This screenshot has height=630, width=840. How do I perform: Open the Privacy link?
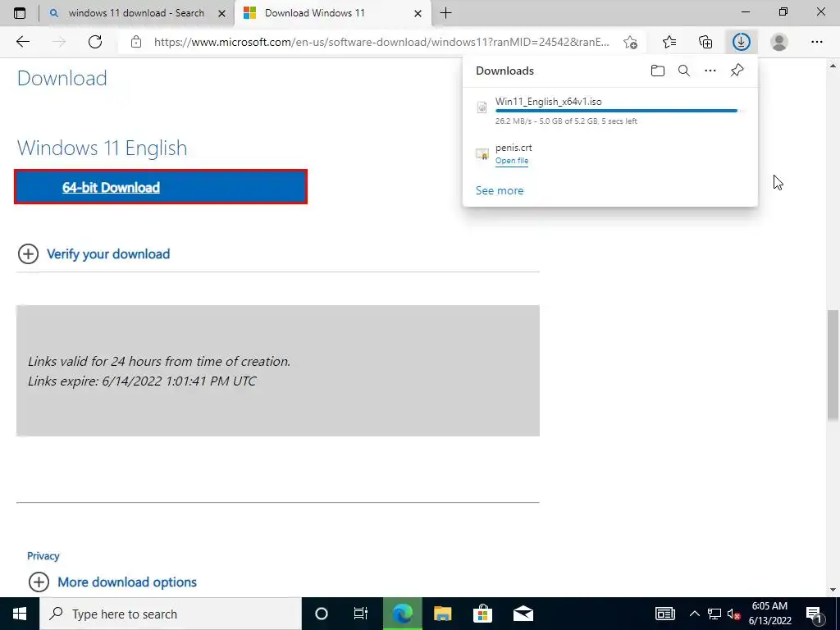[43, 556]
